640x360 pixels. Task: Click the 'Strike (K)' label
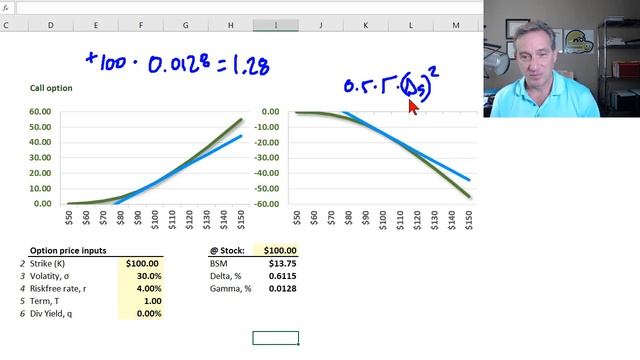tap(47, 264)
